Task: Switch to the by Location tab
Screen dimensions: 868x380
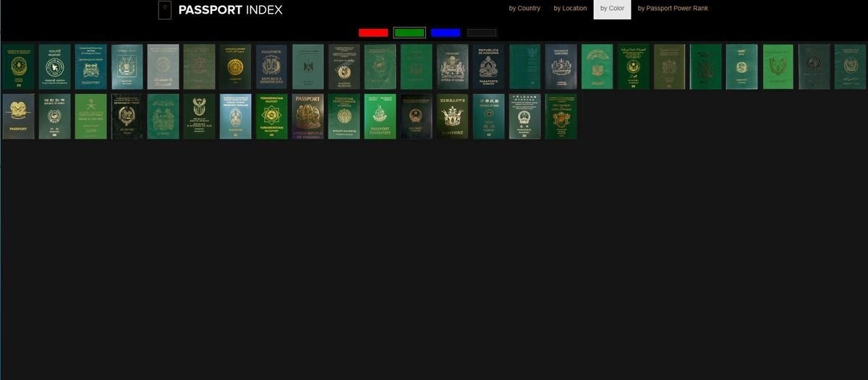Action: [x=570, y=9]
